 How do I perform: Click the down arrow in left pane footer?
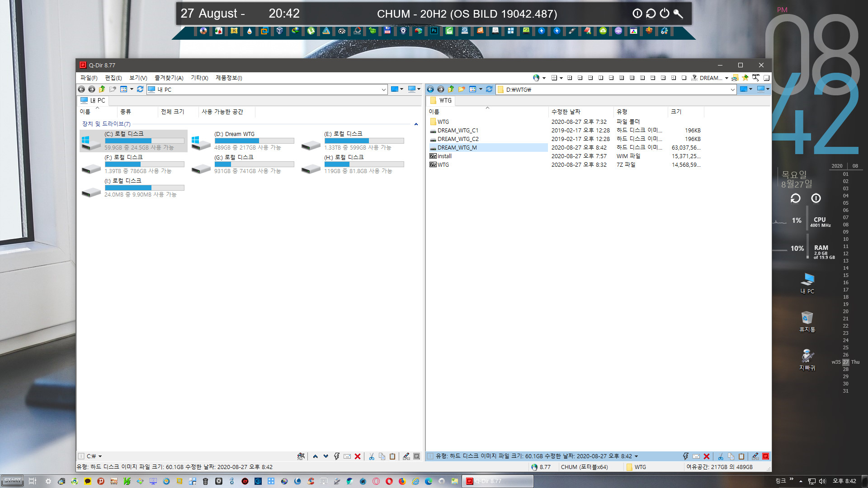coord(326,456)
